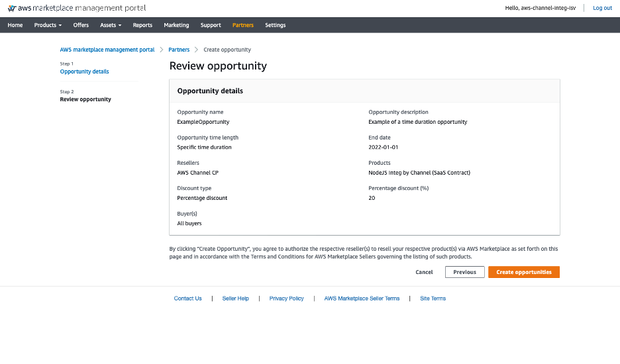This screenshot has height=364, width=620.
Task: Click the Hello, aws-channel-integ-isv greeting
Action: click(540, 8)
